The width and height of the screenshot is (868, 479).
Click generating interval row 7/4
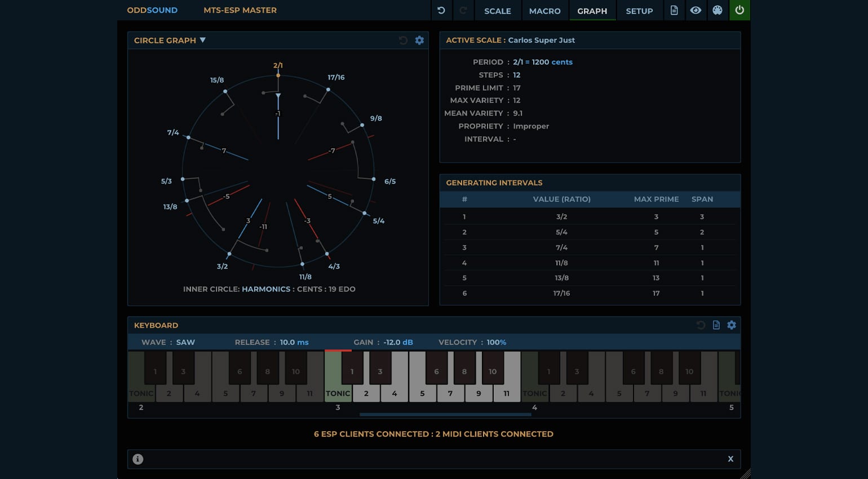pyautogui.click(x=590, y=247)
